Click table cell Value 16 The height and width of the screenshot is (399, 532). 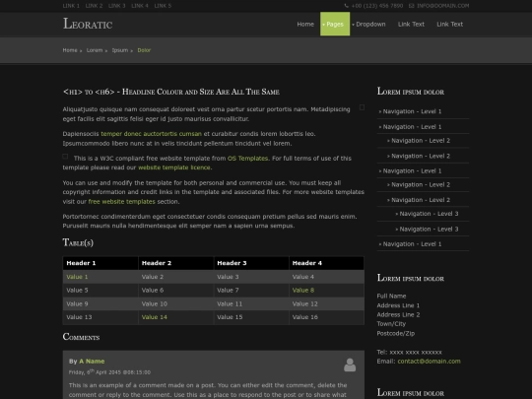[x=326, y=317]
